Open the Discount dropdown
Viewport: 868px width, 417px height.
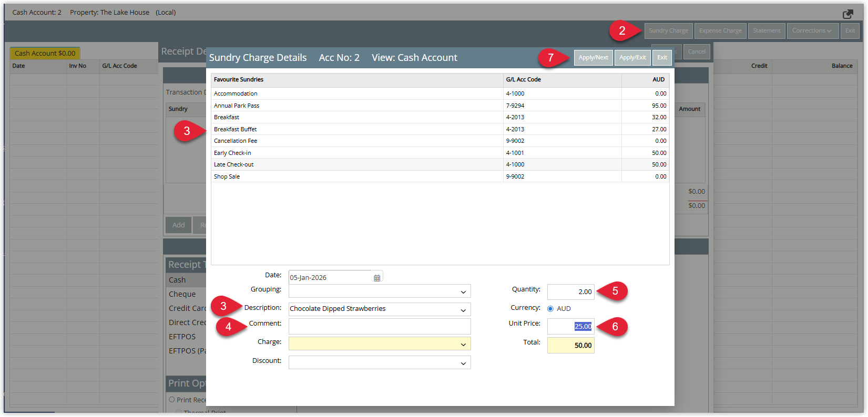[x=380, y=362]
